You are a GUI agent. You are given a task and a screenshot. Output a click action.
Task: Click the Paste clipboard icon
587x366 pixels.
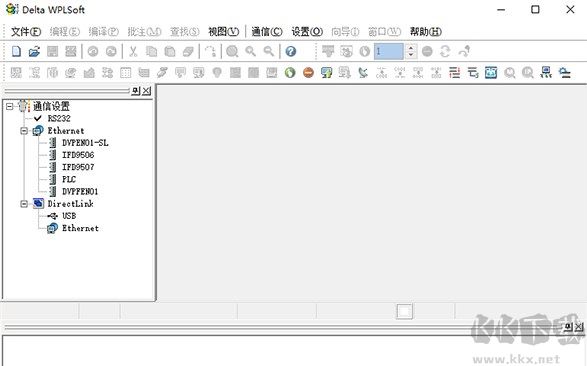coord(170,51)
